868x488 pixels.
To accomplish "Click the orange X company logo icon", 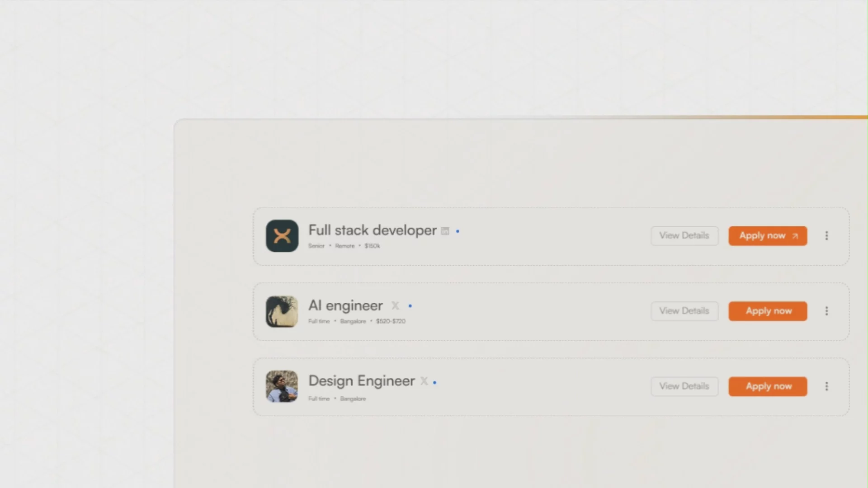I will 282,235.
